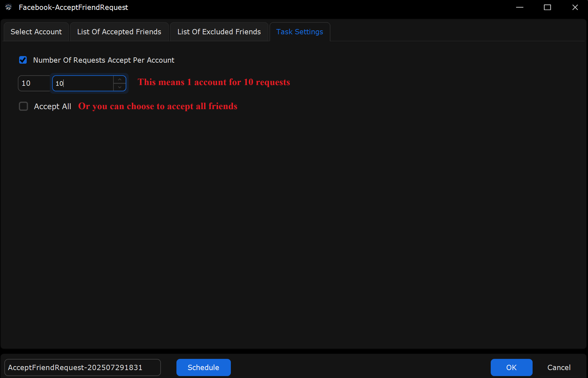Click the app icon in title bar

coord(9,7)
